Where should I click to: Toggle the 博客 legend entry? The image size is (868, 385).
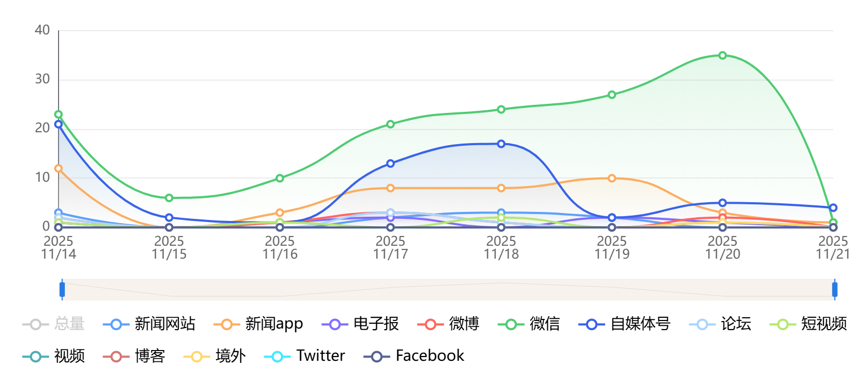point(134,356)
